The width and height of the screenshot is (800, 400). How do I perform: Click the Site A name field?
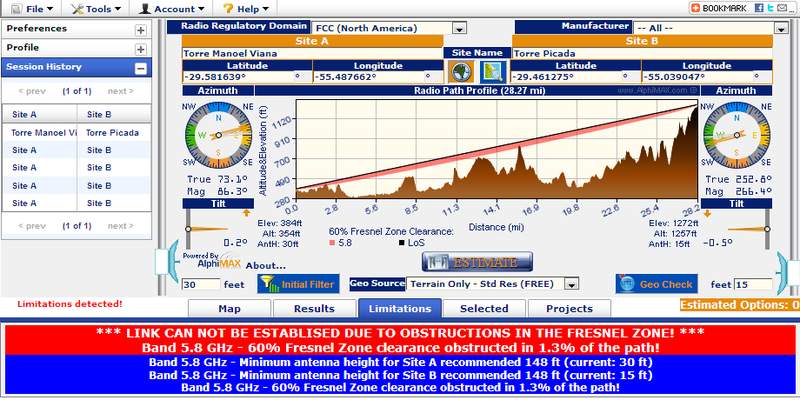point(312,54)
